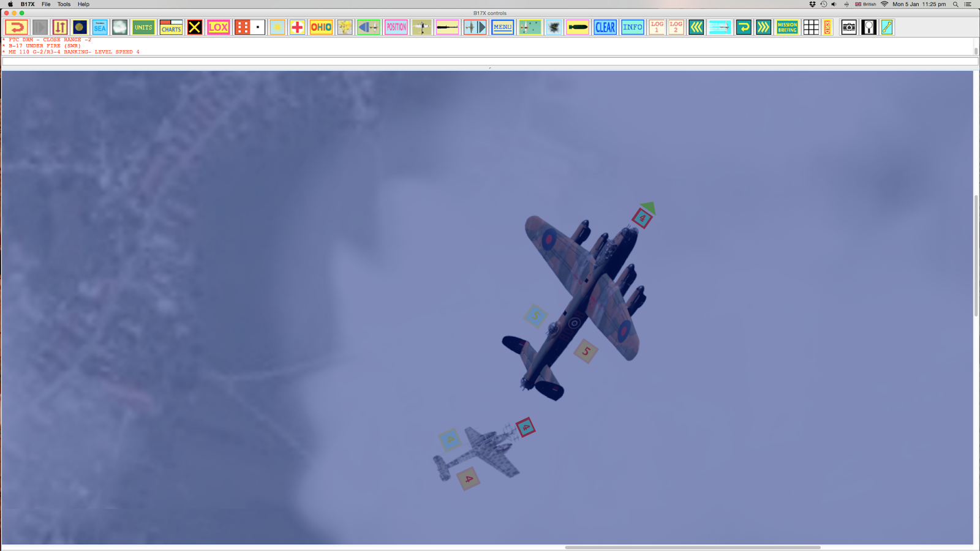Click the pink LOX button
The width and height of the screenshot is (980, 551).
pos(218,27)
